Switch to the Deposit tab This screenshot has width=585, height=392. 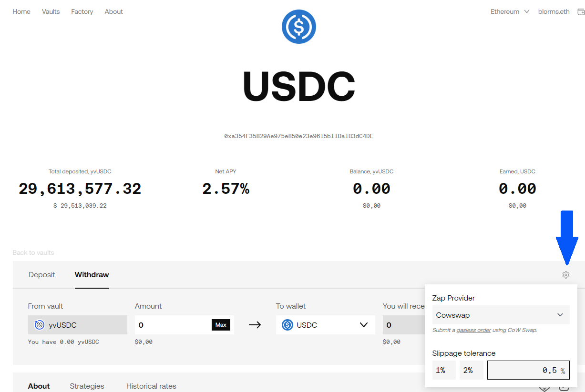(41, 275)
